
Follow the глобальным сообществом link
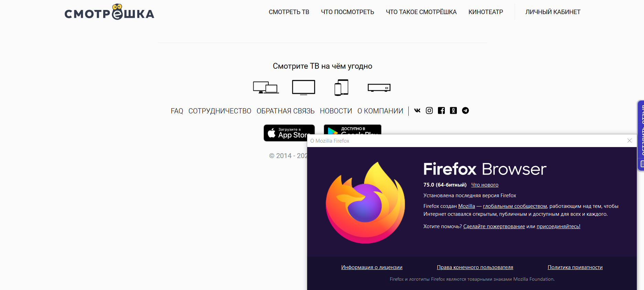pyautogui.click(x=515, y=206)
